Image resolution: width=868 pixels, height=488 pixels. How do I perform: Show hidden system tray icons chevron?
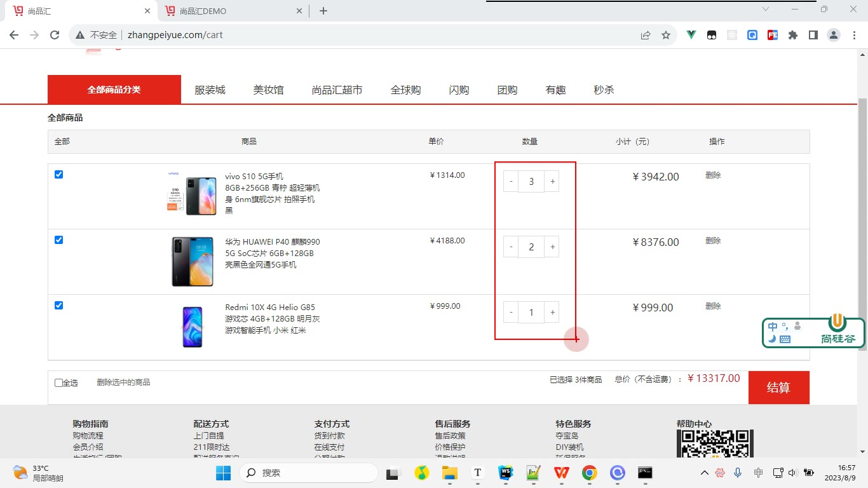pyautogui.click(x=704, y=473)
